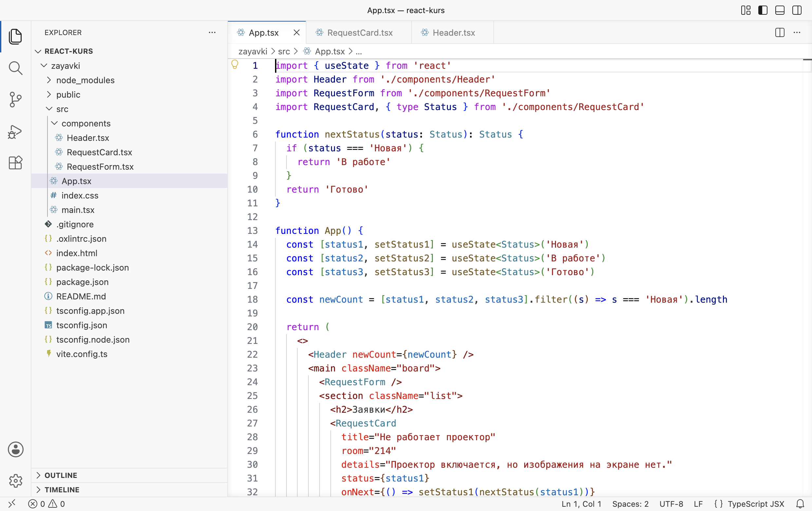The width and height of the screenshot is (812, 511).
Task: Click the Customize Layout icon in the title bar
Action: click(x=746, y=10)
